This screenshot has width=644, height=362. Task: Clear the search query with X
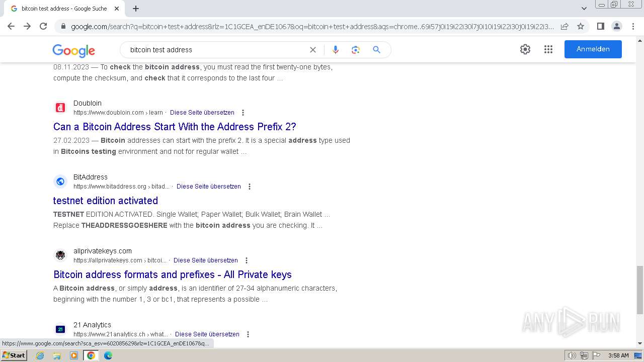(313, 50)
